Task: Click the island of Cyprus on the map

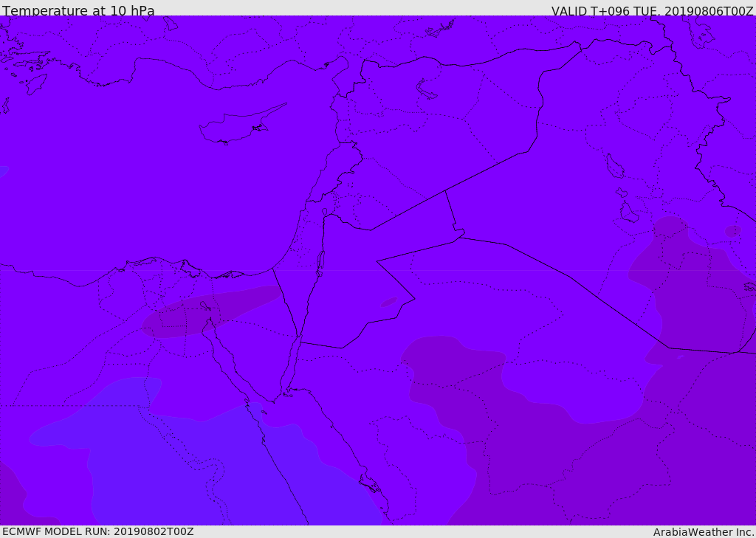Action: pyautogui.click(x=241, y=124)
